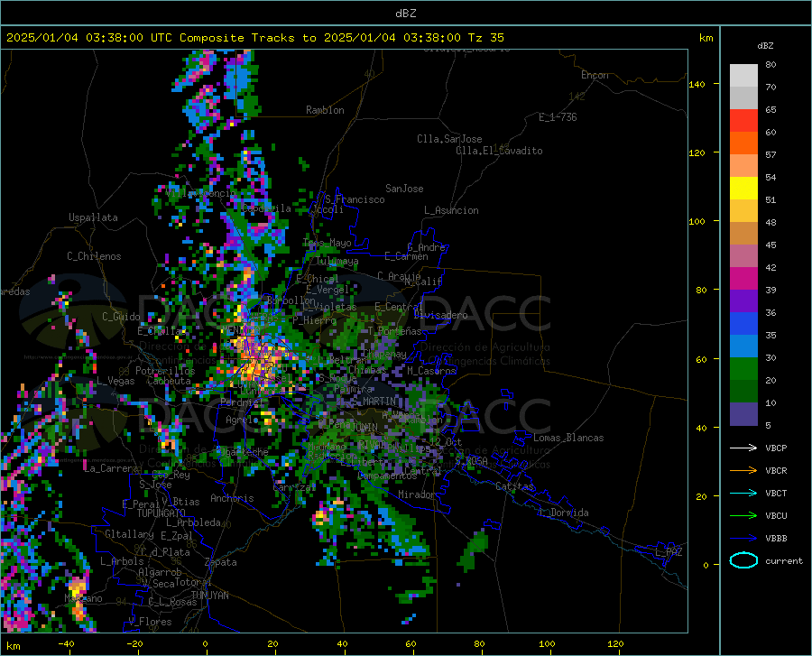Click the 'S_Francisco' map label
This screenshot has height=656, width=812.
355,199
